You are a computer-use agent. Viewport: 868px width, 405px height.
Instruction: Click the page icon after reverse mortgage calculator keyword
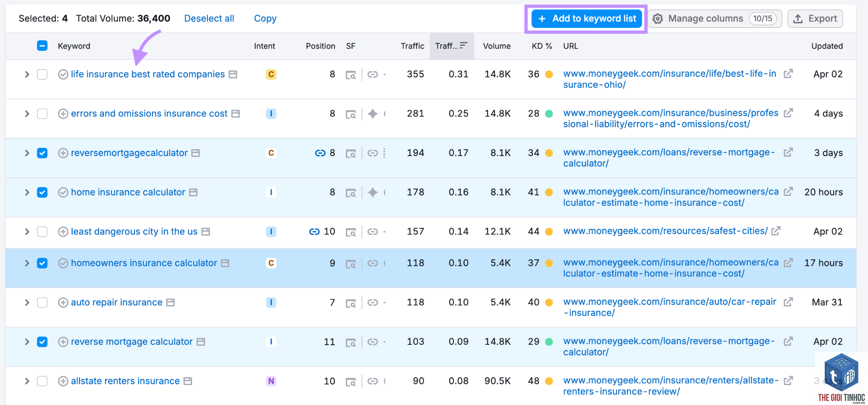[201, 342]
